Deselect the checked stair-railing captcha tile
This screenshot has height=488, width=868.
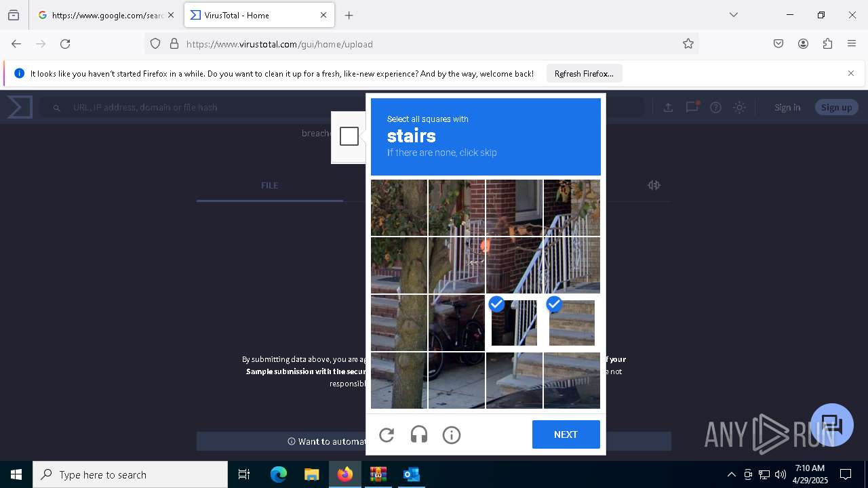[x=514, y=323]
